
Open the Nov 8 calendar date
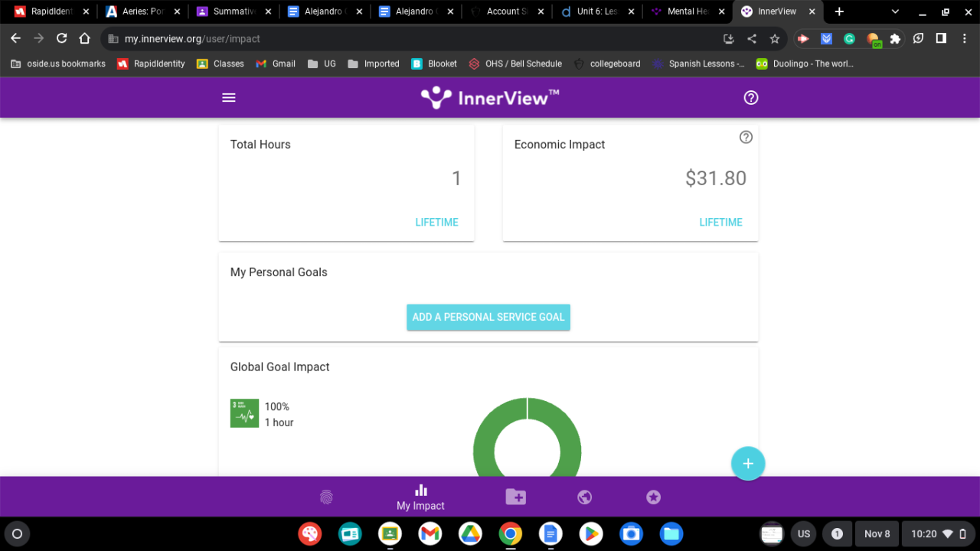[x=877, y=533]
